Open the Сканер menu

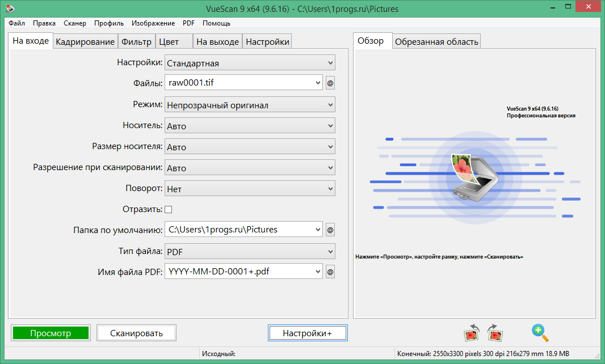(x=75, y=23)
